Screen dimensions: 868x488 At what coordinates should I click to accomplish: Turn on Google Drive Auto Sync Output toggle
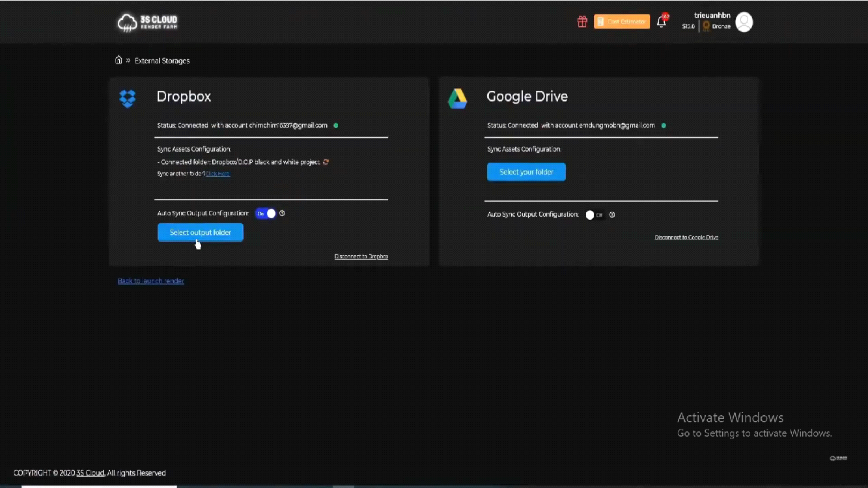pyautogui.click(x=595, y=215)
